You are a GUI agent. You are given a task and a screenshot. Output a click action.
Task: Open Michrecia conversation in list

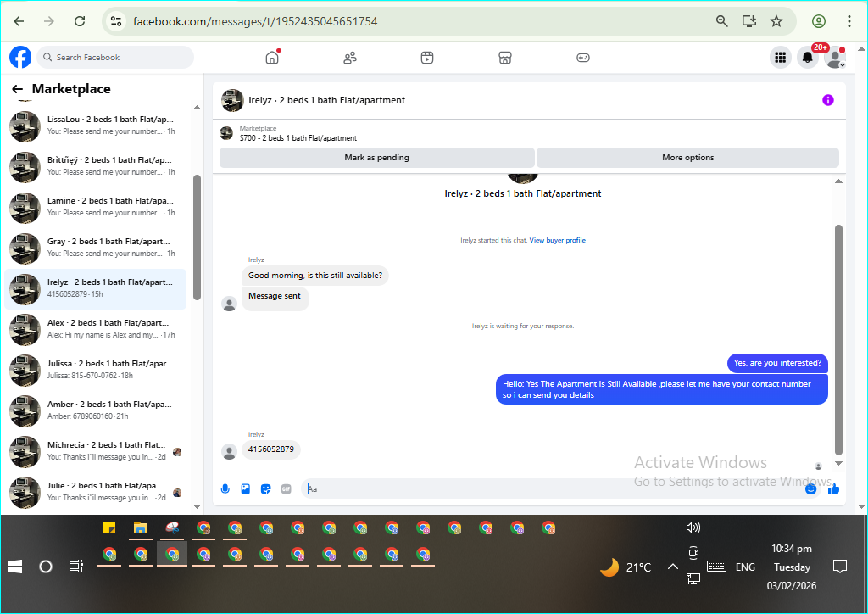point(95,451)
